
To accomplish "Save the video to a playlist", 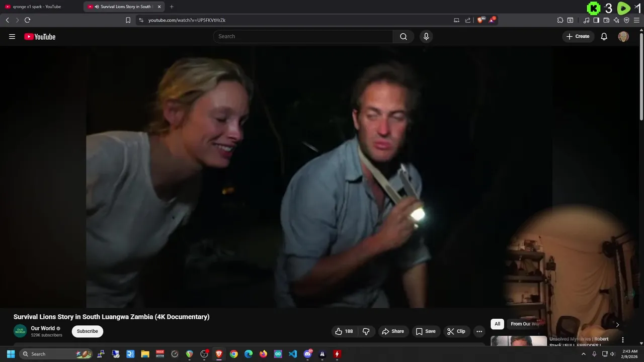I will [425, 331].
